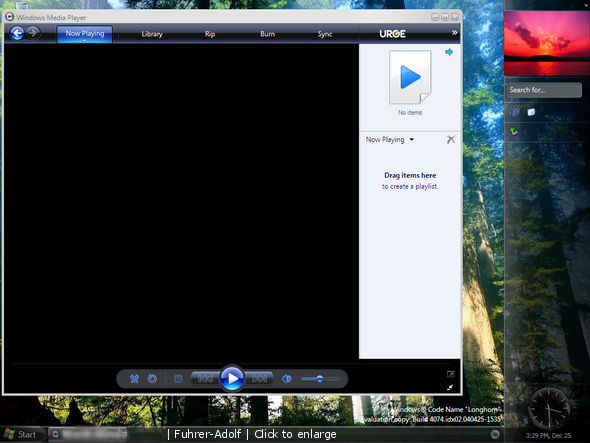Open the Rip tab
The height and width of the screenshot is (443, 590).
pyautogui.click(x=210, y=34)
